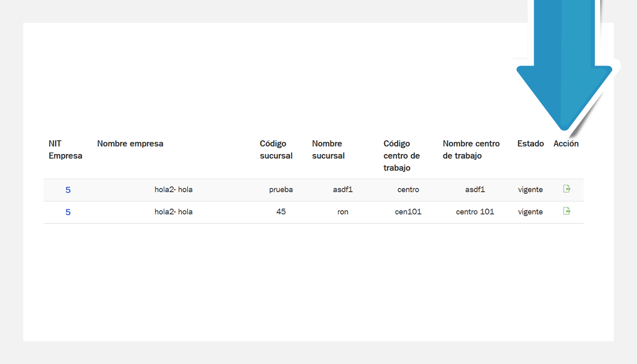This screenshot has height=364, width=637.
Task: Click the Nombre sucursal column header
Action: pos(329,150)
